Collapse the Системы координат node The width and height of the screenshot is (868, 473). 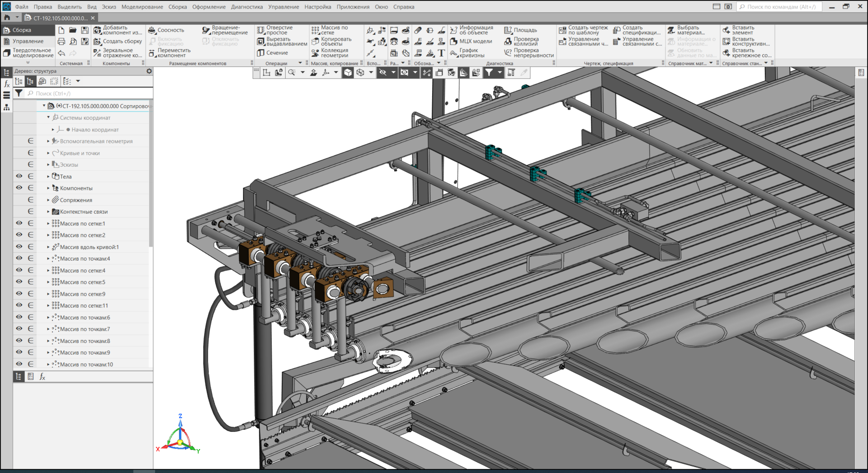click(48, 117)
